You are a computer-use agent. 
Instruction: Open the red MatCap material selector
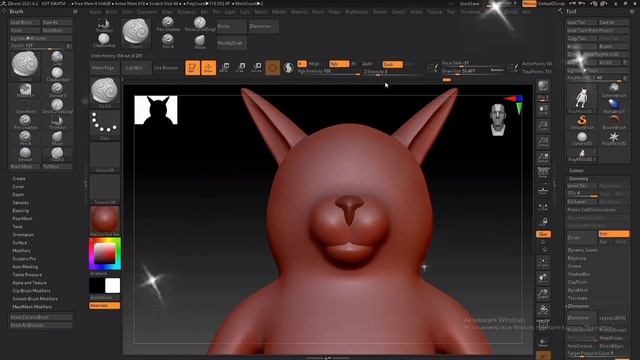pyautogui.click(x=104, y=220)
